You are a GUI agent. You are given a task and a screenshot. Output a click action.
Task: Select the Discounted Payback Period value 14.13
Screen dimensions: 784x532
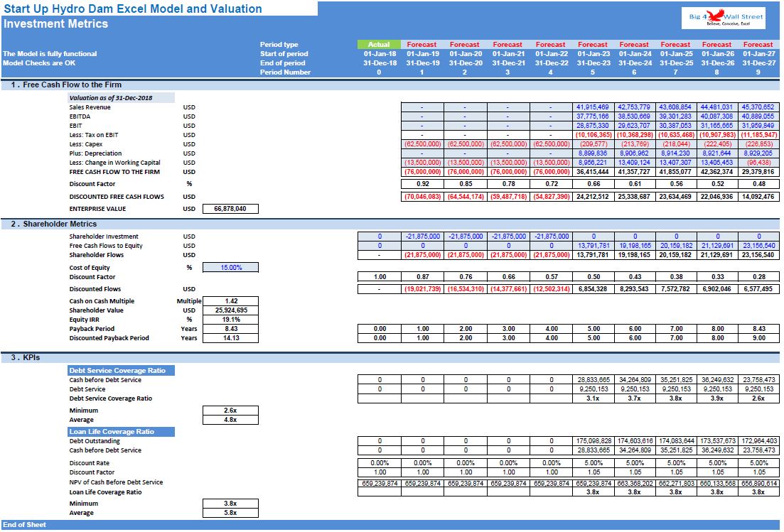tap(230, 338)
